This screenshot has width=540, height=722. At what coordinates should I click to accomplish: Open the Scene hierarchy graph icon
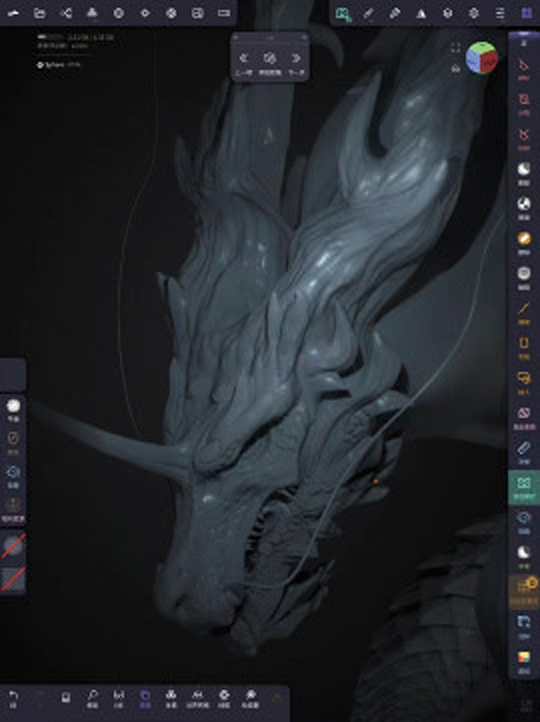(66, 13)
